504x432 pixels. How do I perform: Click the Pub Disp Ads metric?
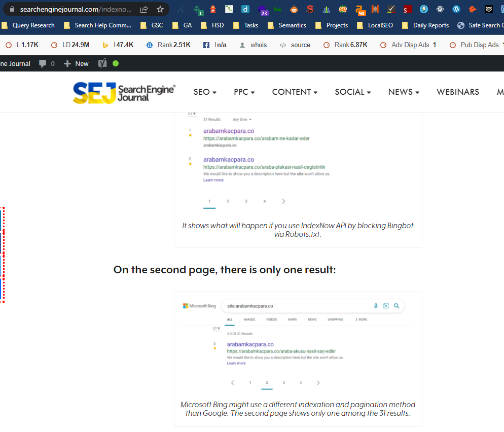pyautogui.click(x=477, y=45)
